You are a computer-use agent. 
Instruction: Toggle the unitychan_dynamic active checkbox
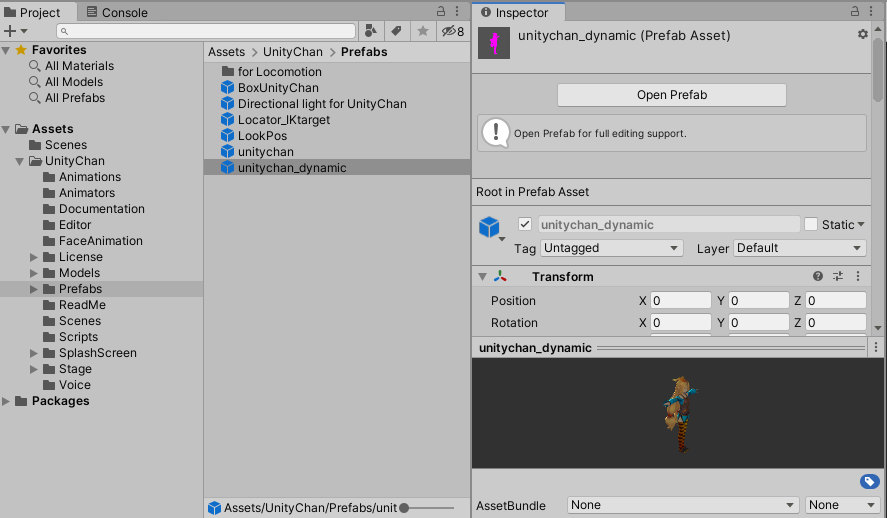click(525, 225)
